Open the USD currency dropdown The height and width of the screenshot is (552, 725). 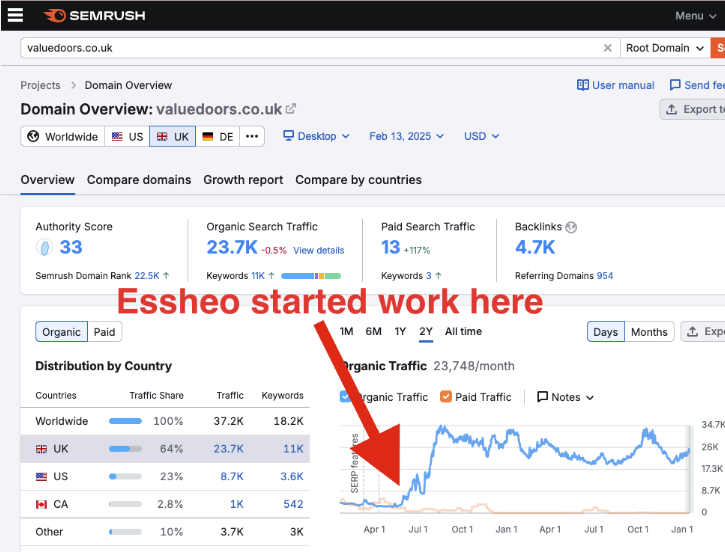coord(481,136)
